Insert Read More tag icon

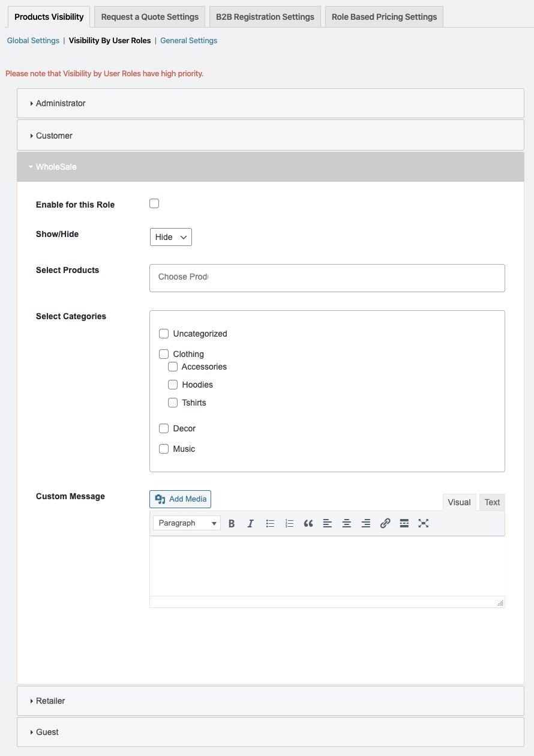tap(404, 523)
